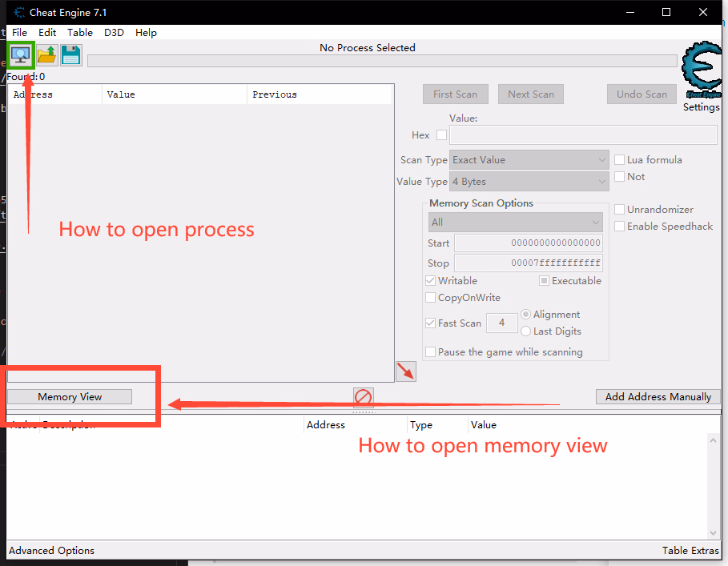Click Add Address Manually
Screen dimensions: 728x566
click(658, 396)
